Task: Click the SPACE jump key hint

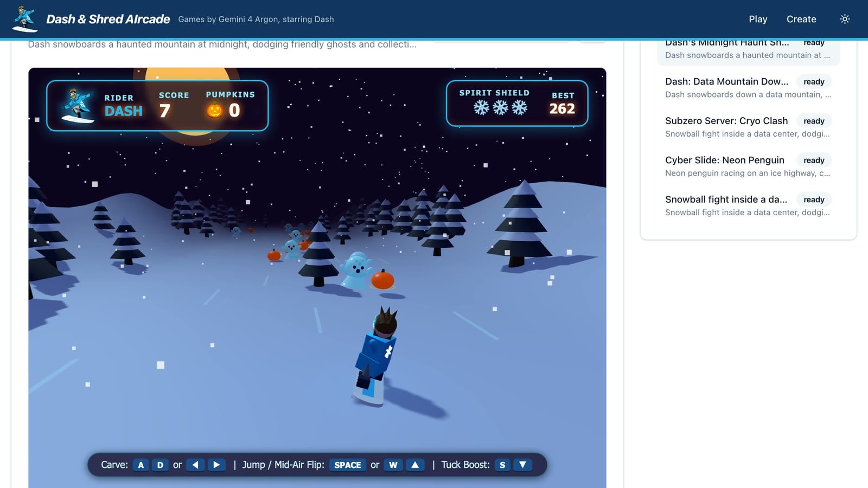Action: [x=348, y=465]
